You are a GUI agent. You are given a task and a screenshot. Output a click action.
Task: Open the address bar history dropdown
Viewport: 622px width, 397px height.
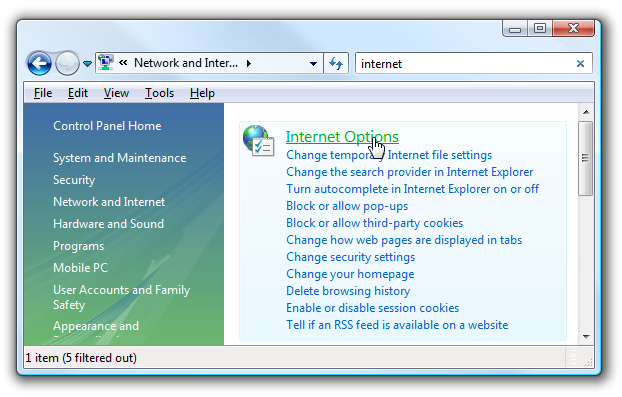coord(313,63)
